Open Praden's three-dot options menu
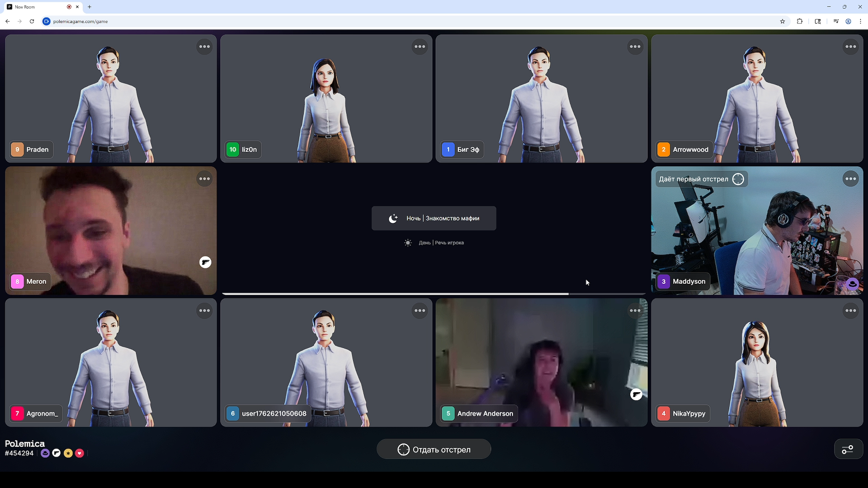 tap(204, 47)
